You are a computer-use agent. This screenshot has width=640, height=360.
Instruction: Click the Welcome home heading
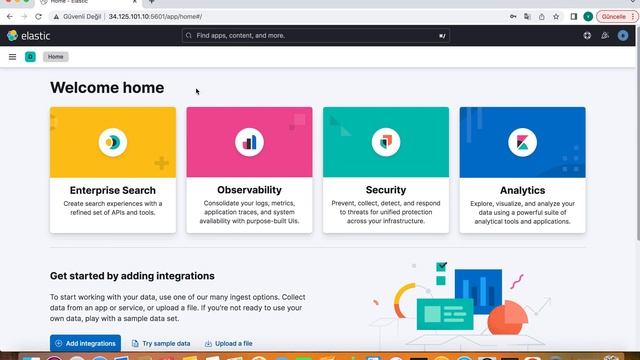click(x=107, y=88)
